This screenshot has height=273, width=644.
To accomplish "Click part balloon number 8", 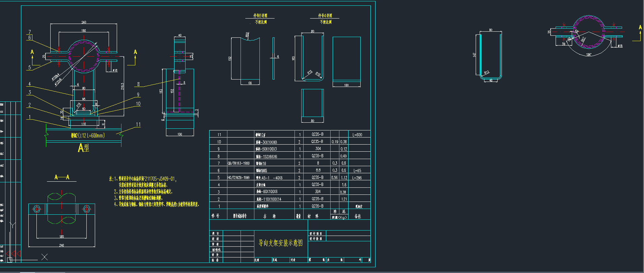I will coord(138,84).
